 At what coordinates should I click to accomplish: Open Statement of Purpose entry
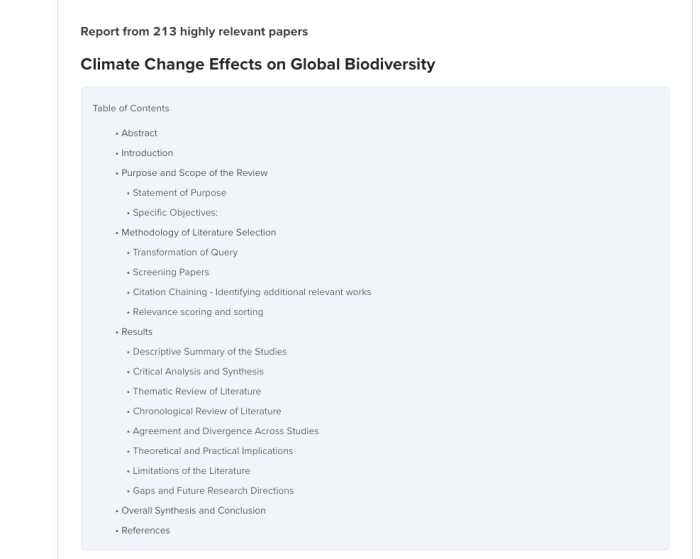(179, 193)
